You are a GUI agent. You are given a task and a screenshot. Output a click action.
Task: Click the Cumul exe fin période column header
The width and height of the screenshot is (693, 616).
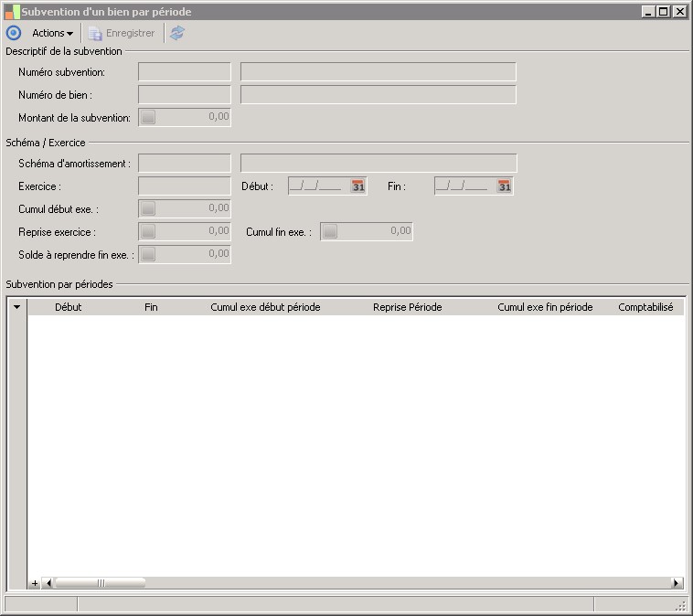[x=545, y=307]
